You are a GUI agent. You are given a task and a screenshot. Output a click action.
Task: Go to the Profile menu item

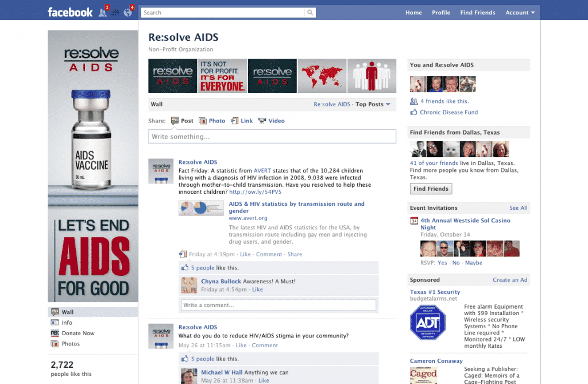[x=441, y=13]
